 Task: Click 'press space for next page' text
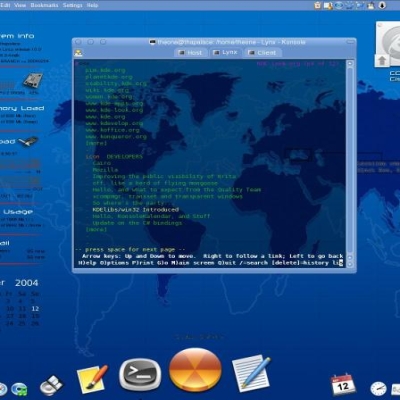coord(130,249)
